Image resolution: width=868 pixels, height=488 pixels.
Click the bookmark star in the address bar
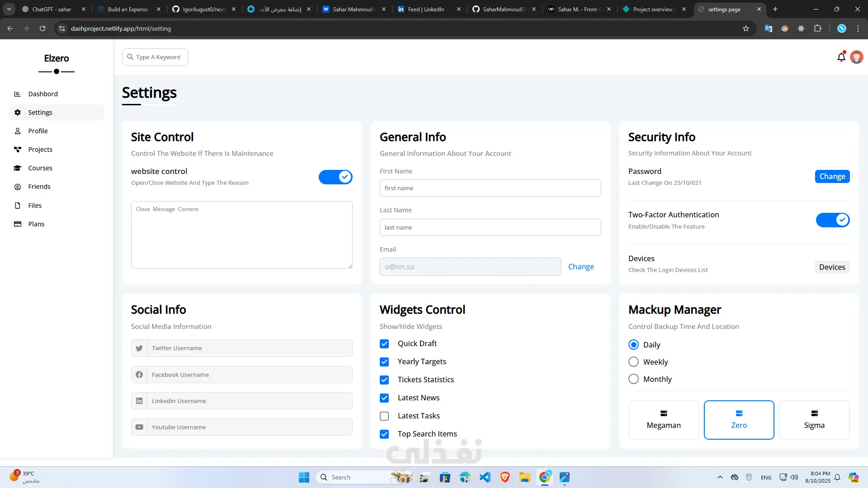(x=746, y=28)
